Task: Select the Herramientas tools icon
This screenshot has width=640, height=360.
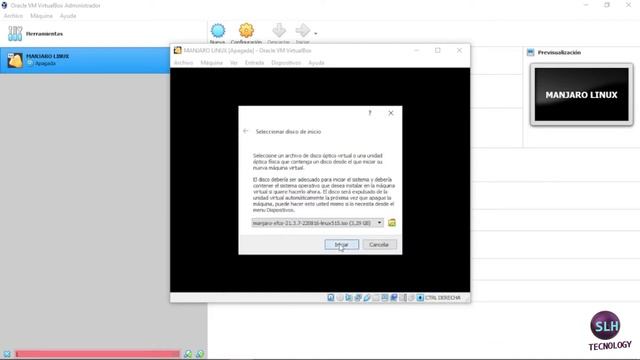Action: click(x=15, y=33)
